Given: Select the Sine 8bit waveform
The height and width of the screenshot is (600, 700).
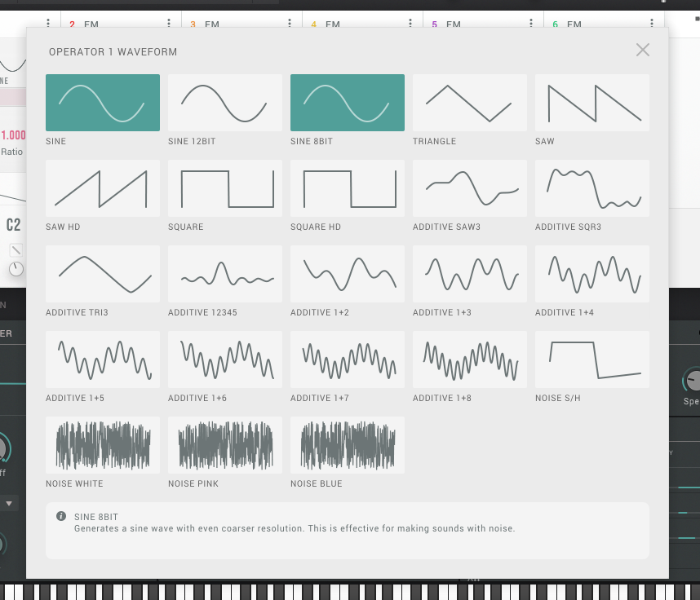Looking at the screenshot, I should coord(348,103).
